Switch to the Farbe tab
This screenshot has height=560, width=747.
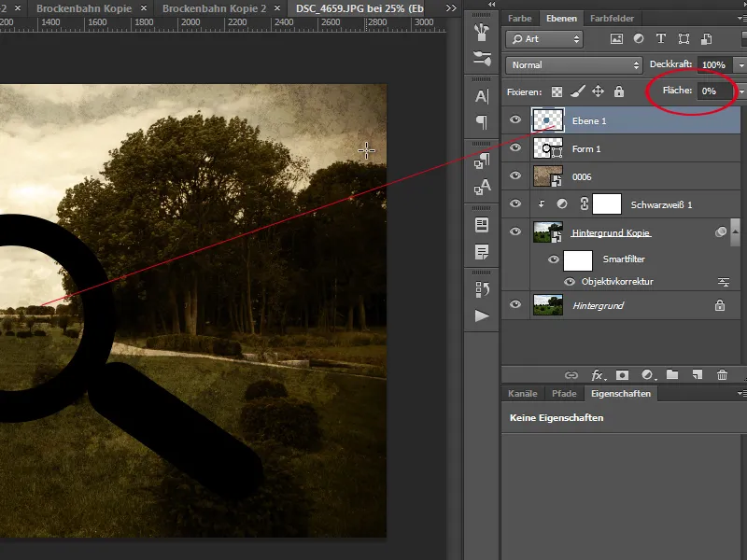[519, 19]
